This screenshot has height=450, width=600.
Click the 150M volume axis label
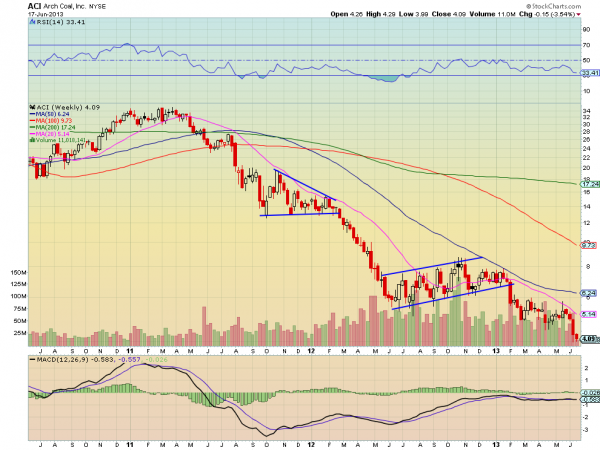click(18, 273)
